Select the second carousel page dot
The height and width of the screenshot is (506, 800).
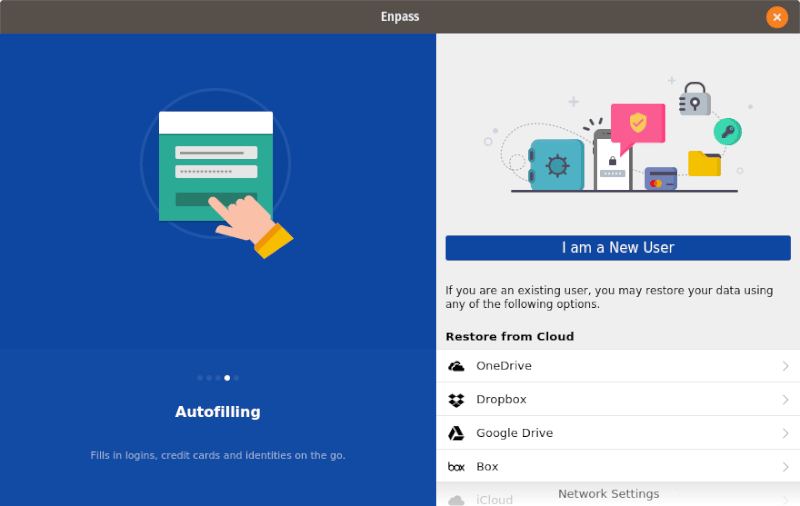tap(209, 378)
